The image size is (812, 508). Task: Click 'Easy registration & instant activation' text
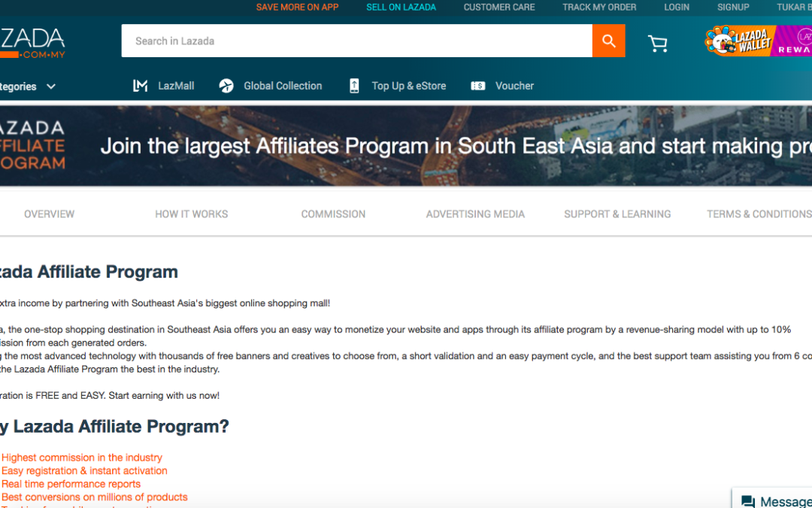point(84,470)
